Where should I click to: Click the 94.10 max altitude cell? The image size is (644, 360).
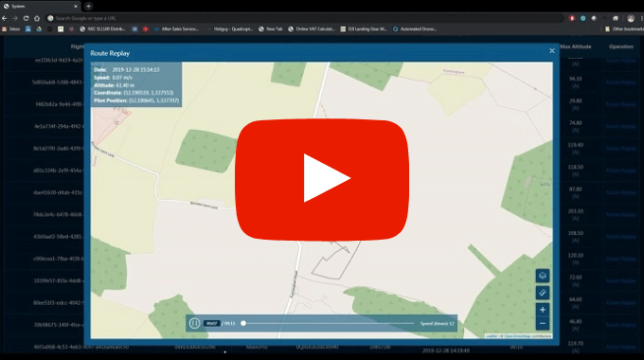tap(576, 79)
